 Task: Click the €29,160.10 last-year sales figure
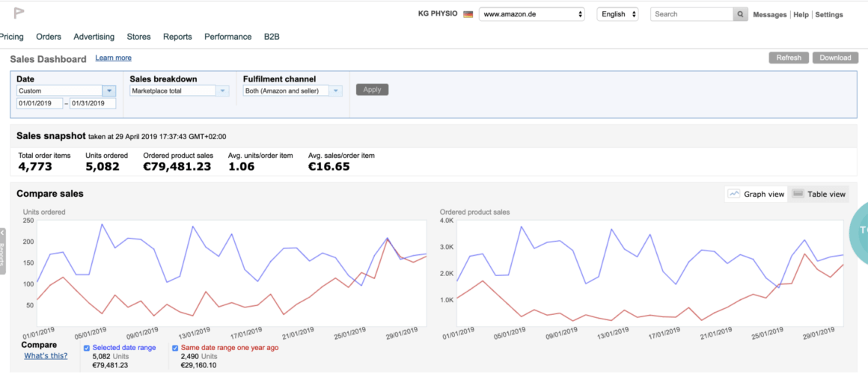click(x=199, y=365)
